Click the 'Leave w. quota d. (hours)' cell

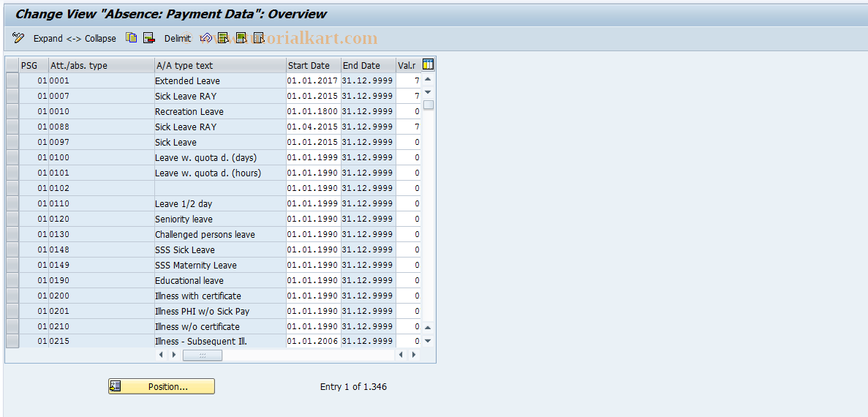click(x=220, y=173)
